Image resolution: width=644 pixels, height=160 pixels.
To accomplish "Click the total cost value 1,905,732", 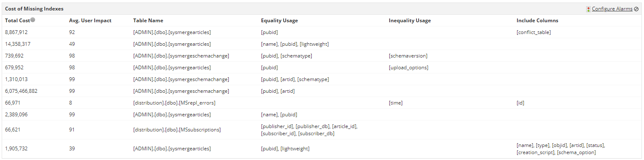I will click(16, 149).
